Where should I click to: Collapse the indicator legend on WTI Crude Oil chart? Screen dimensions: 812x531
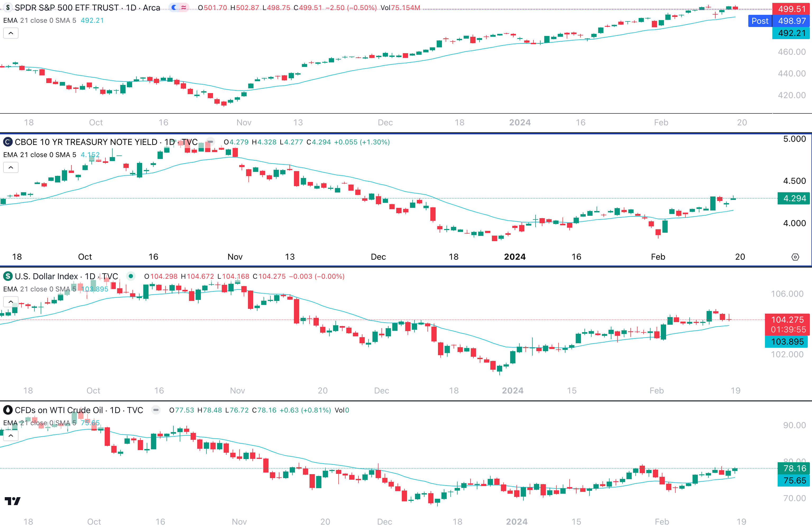[11, 436]
